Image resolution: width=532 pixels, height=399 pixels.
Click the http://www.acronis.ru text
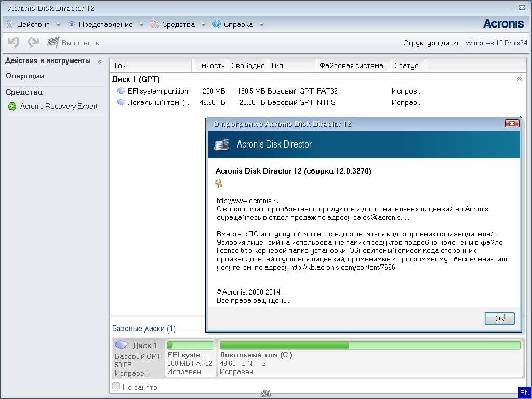click(x=248, y=201)
